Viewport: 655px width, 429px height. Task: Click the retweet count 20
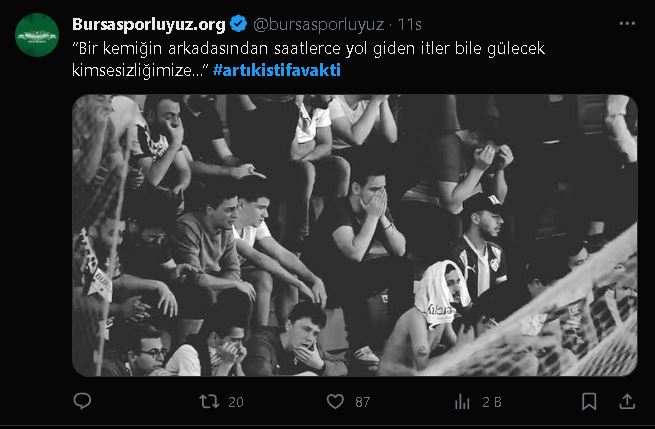pyautogui.click(x=236, y=402)
